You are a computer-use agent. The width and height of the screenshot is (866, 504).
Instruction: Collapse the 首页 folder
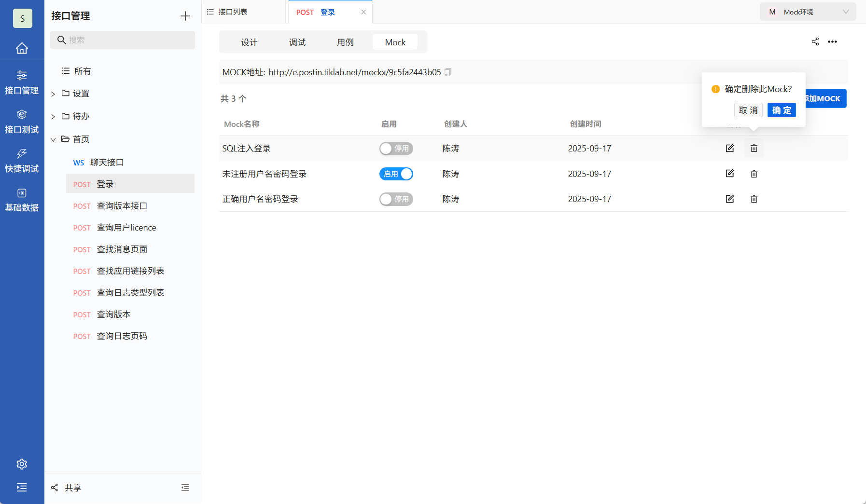[53, 139]
